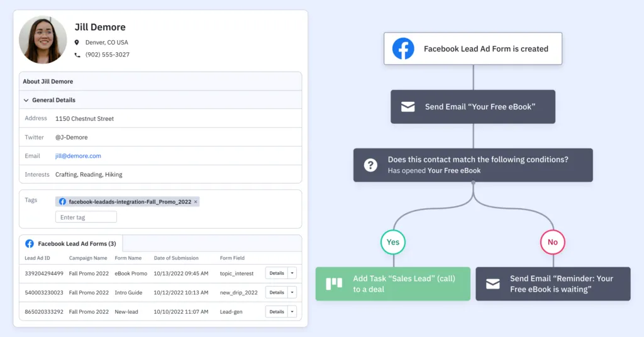Click the topic_interest form field cell
644x337 pixels.
(236, 273)
